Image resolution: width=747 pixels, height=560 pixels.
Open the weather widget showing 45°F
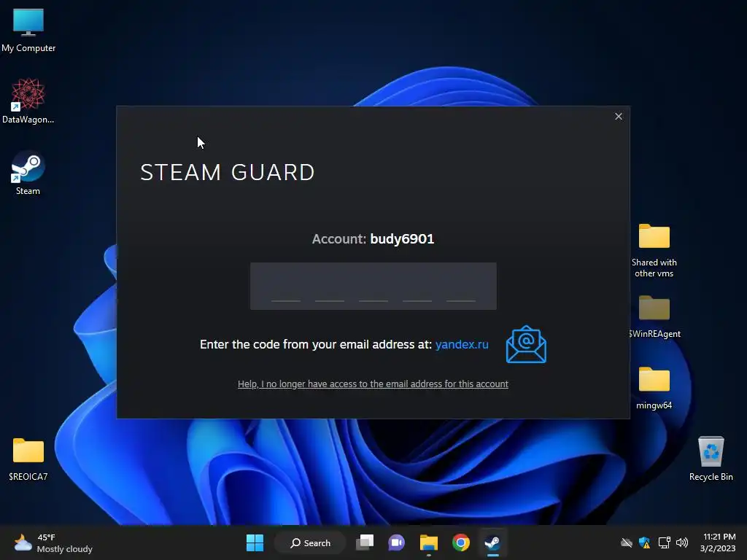[x=53, y=542]
